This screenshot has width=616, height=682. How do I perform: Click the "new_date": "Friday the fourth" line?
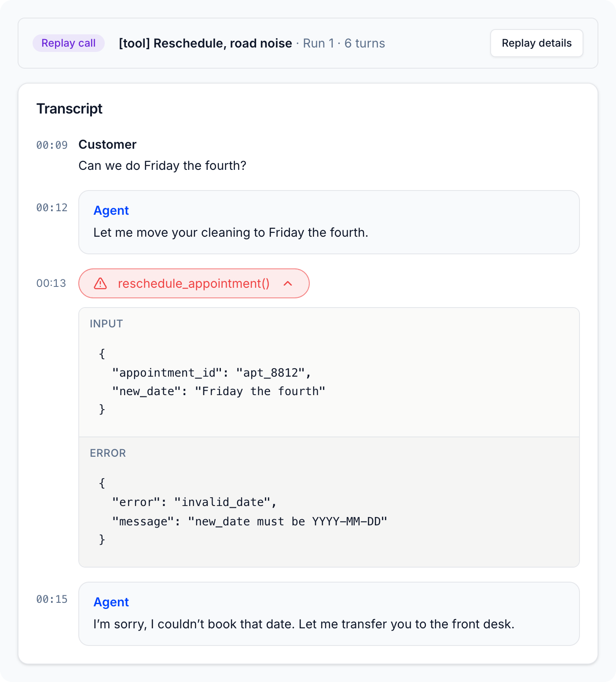click(219, 391)
